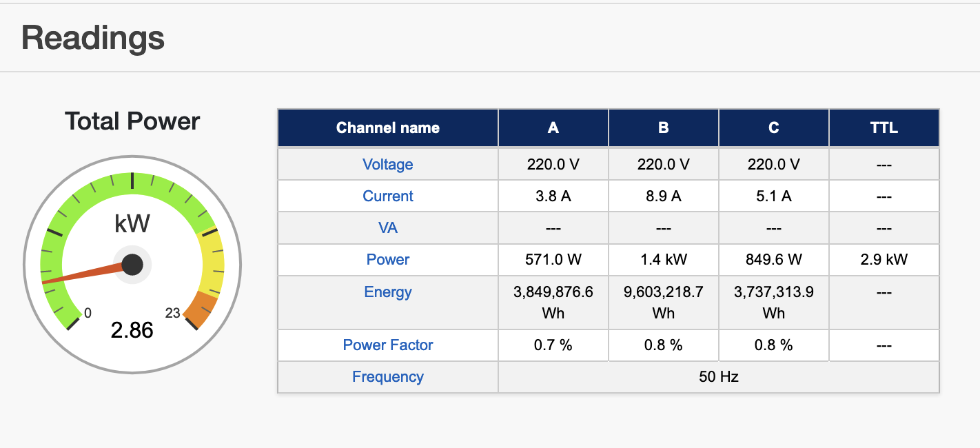980x448 pixels.
Task: Click the 50 Hz frequency value
Action: click(x=718, y=376)
